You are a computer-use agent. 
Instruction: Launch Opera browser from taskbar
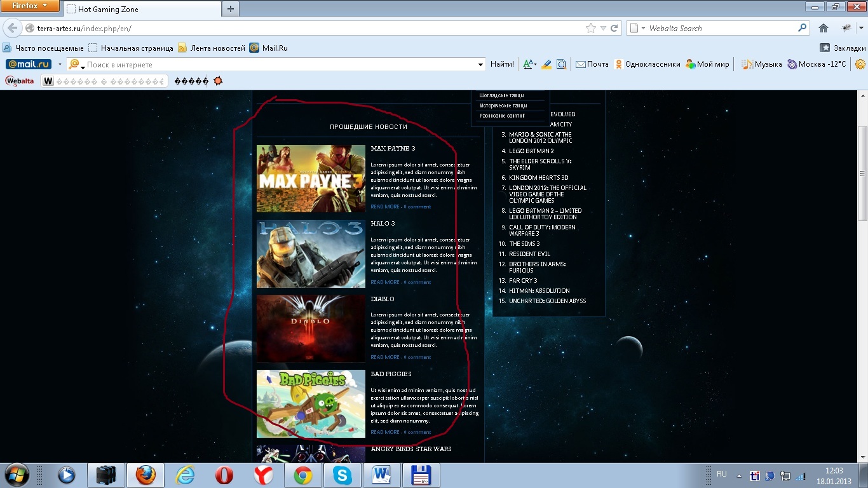coord(224,475)
